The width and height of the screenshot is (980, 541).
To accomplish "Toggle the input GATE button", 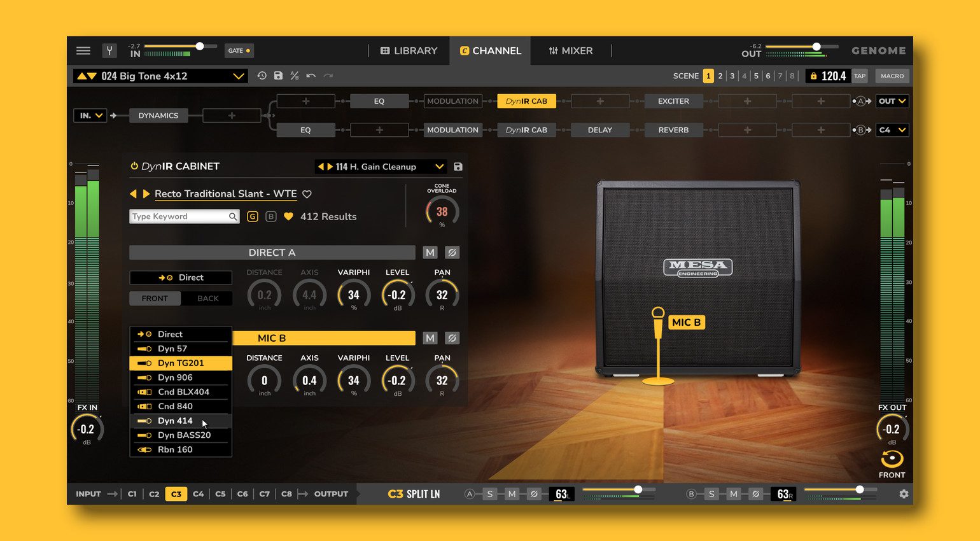I will coord(239,50).
